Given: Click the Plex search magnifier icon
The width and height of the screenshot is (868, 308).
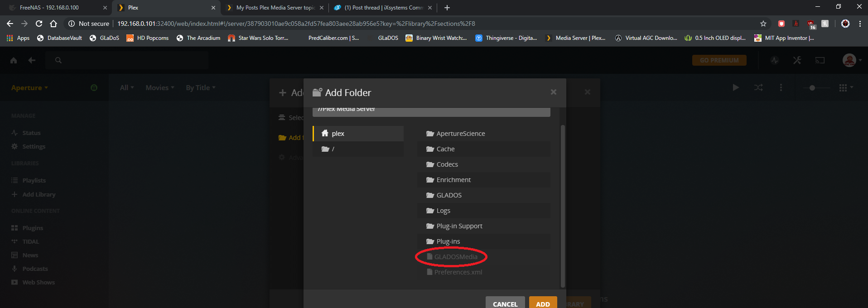Looking at the screenshot, I should [58, 60].
